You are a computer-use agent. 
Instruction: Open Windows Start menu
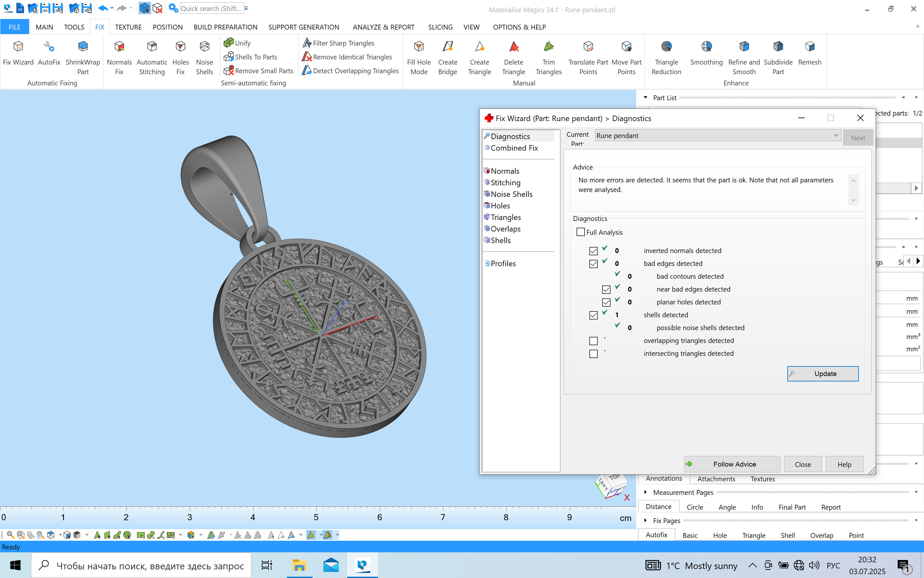click(15, 565)
